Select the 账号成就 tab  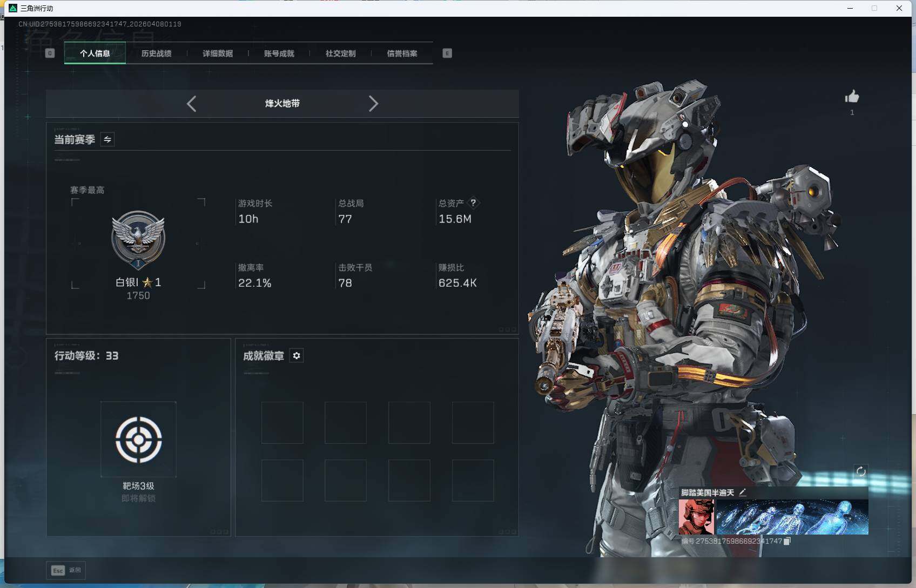click(279, 53)
